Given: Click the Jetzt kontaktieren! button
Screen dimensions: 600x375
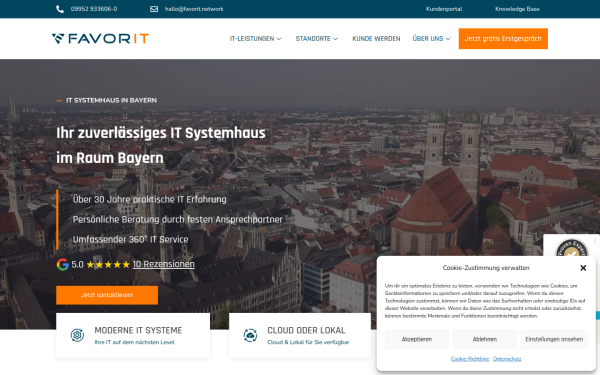Looking at the screenshot, I should [107, 295].
